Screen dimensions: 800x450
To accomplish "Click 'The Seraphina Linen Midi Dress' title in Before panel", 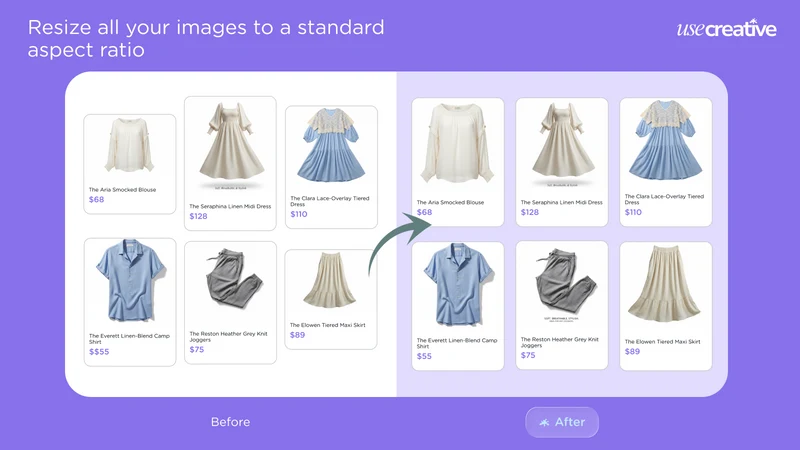I will (x=230, y=207).
